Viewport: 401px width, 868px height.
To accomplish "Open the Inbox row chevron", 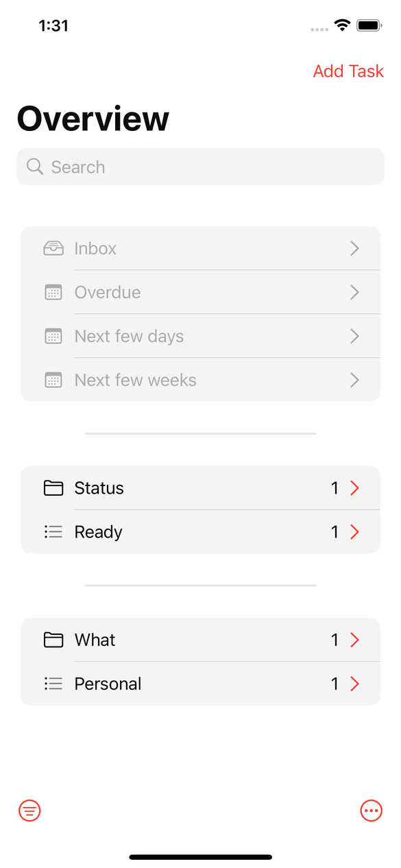I will point(354,248).
